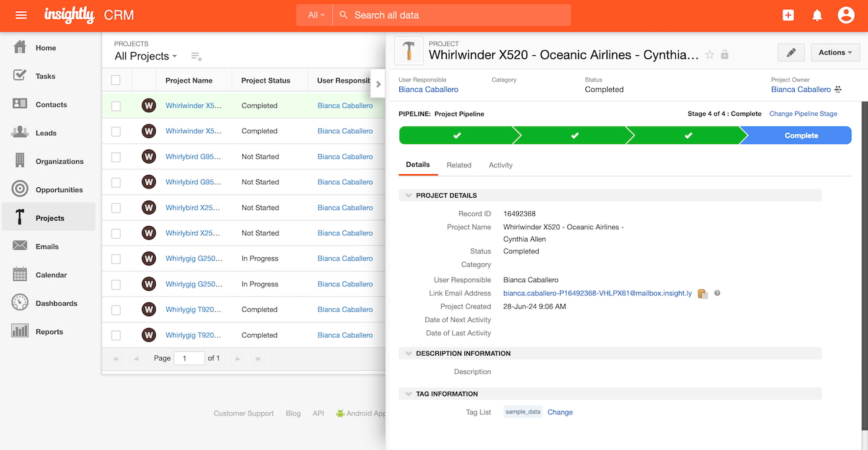Toggle the select-all projects checkbox
The width and height of the screenshot is (868, 450).
point(116,80)
